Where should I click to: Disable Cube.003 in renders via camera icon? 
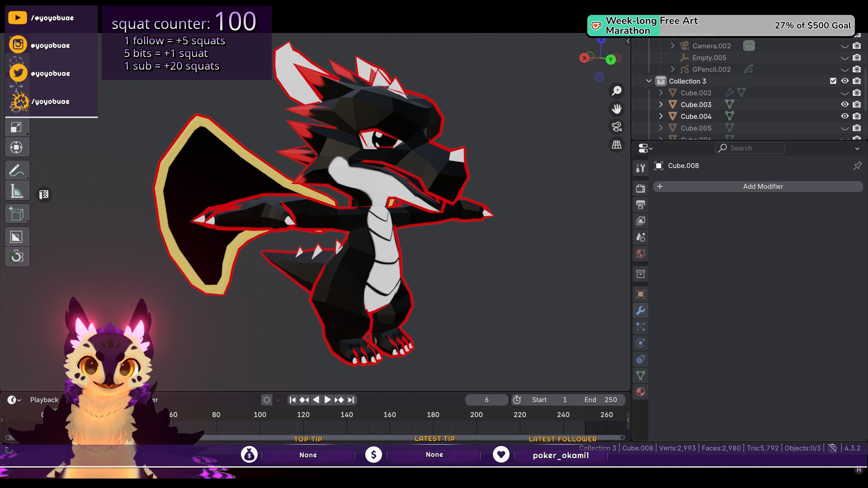coord(857,104)
